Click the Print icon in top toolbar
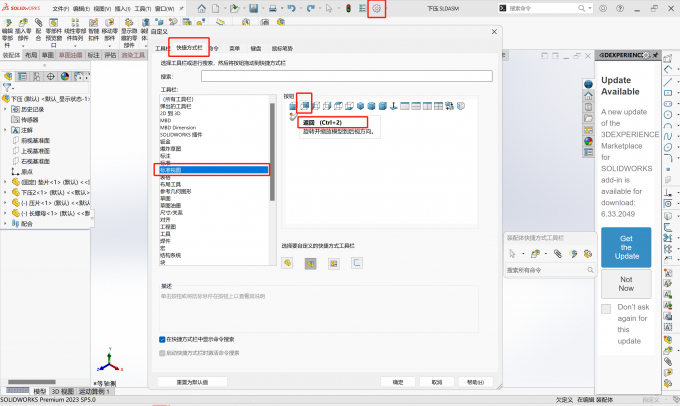680x406 pixels. (273, 8)
